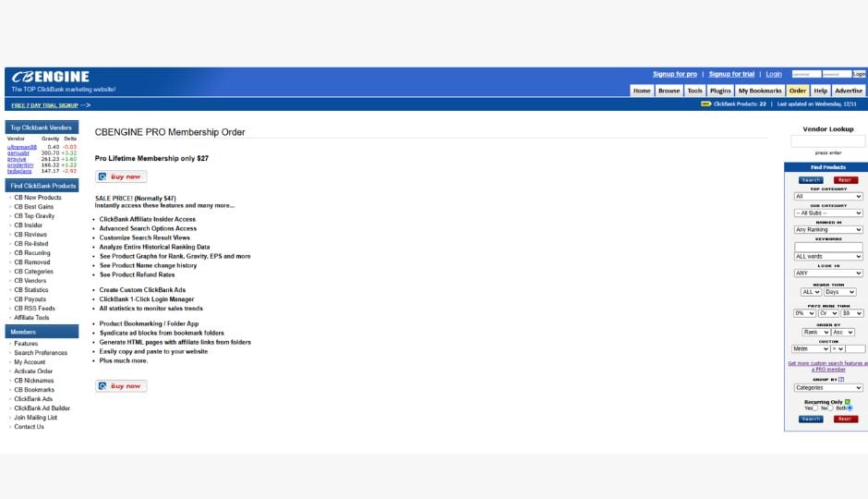This screenshot has height=499, width=868.
Task: Open the Look In ANY dropdown
Action: tap(828, 273)
